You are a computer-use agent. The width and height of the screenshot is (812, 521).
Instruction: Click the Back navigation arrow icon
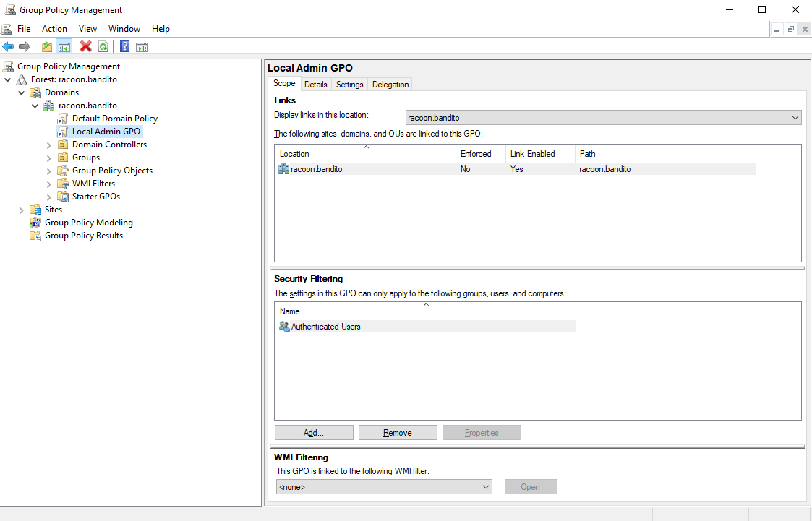pos(8,46)
